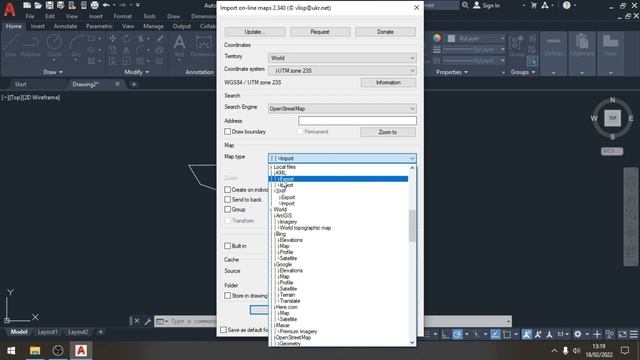The image size is (640, 360).
Task: Switch to the Layout1 tab
Action: pyautogui.click(x=47, y=332)
